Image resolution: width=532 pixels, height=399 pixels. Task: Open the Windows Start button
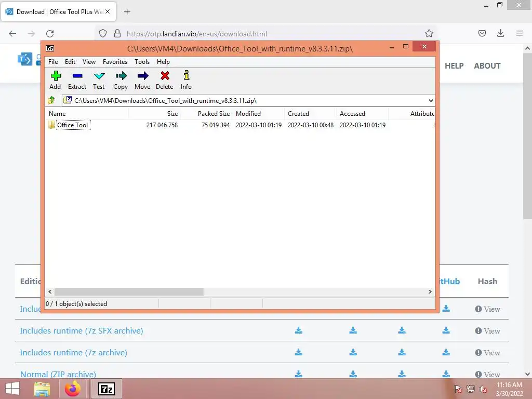coord(12,389)
